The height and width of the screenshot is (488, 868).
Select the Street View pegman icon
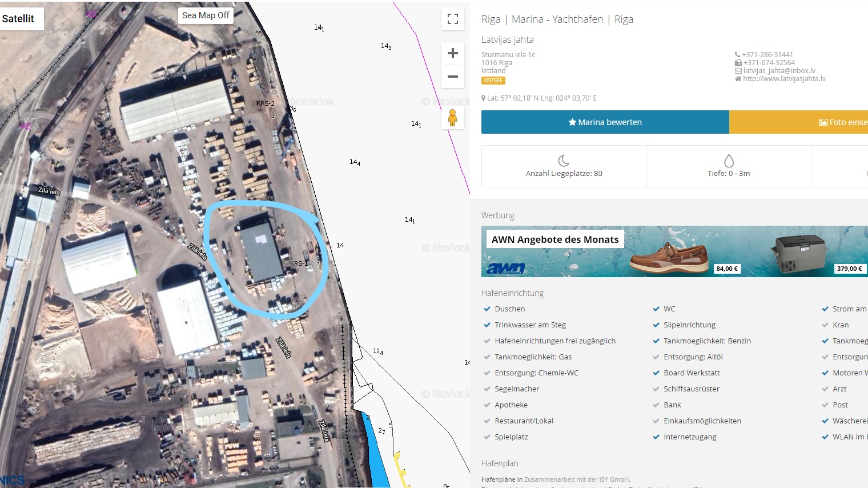[x=453, y=118]
